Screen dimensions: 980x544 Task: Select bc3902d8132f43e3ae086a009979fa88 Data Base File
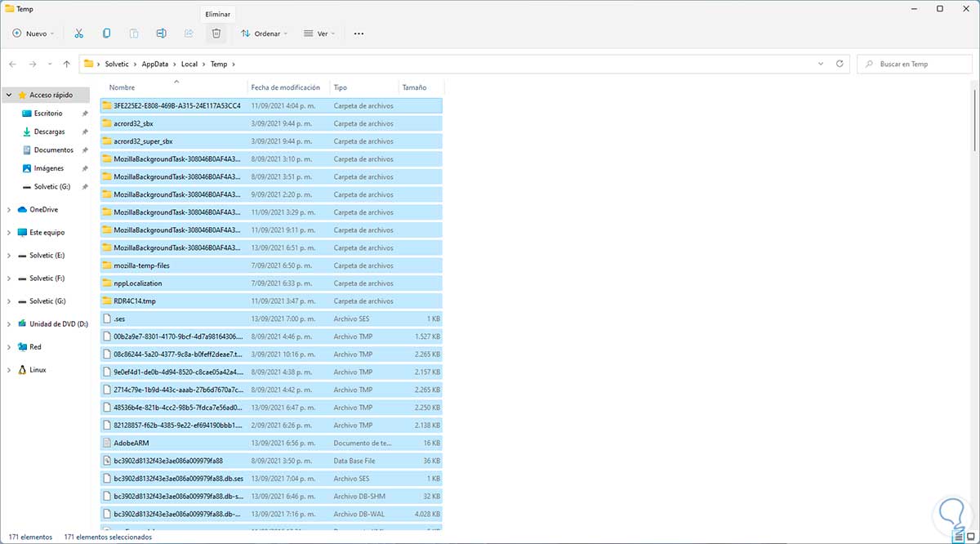coord(271,461)
